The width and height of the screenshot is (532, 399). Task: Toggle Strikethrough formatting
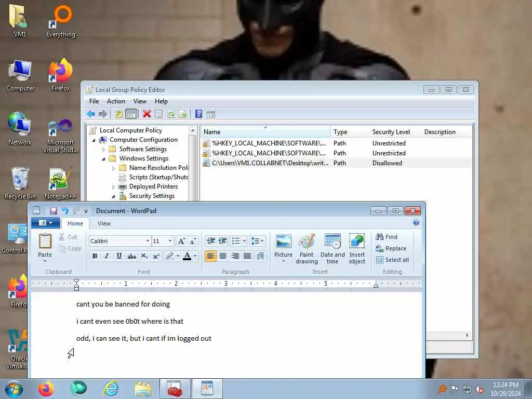131,256
